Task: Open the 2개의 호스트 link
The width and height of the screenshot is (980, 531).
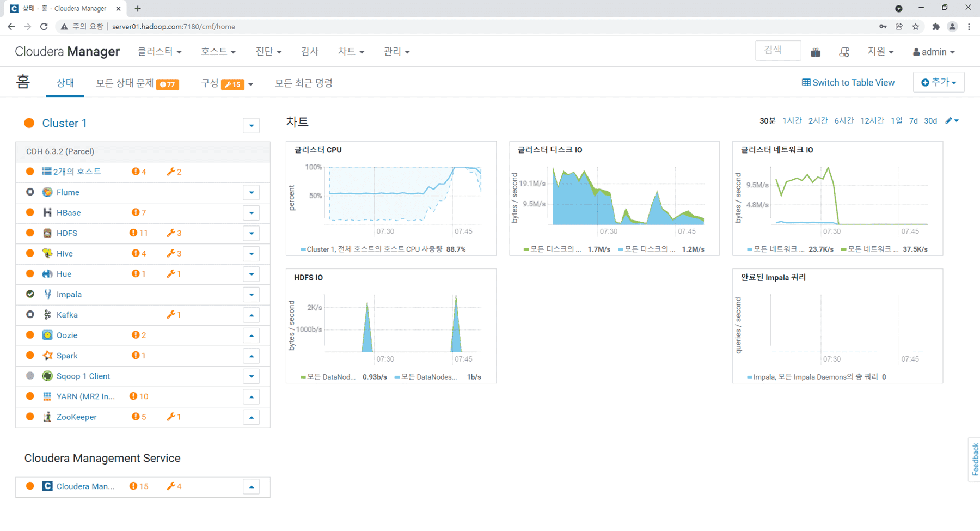Action: (x=77, y=172)
